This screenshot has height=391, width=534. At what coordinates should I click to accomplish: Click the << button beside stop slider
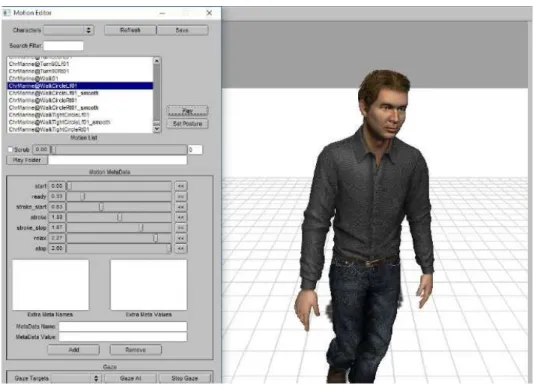click(x=181, y=249)
